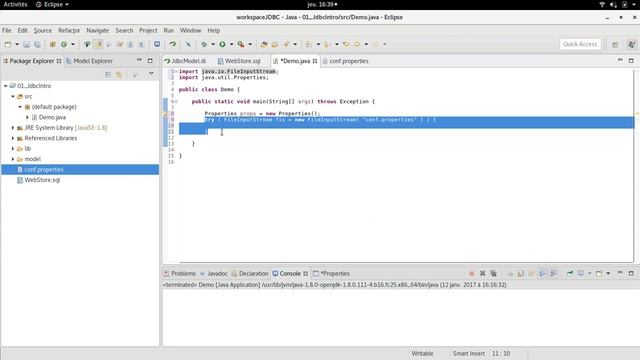The width and height of the screenshot is (640, 360).
Task: Toggle Show Console on error output change
Action: pyautogui.click(x=553, y=273)
